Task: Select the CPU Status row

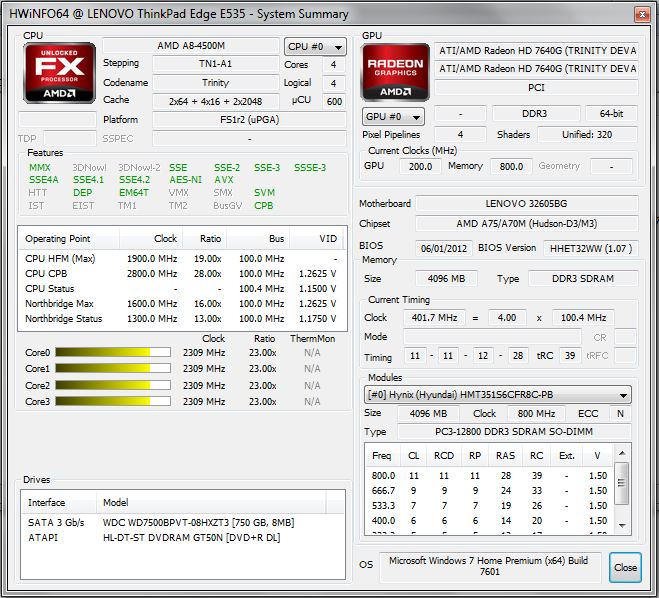Action: point(182,289)
